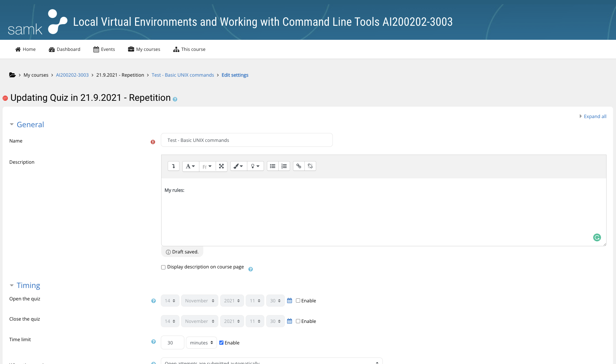Image resolution: width=616 pixels, height=364 pixels.
Task: Show more toolbar buttons in the editor
Action: (173, 166)
